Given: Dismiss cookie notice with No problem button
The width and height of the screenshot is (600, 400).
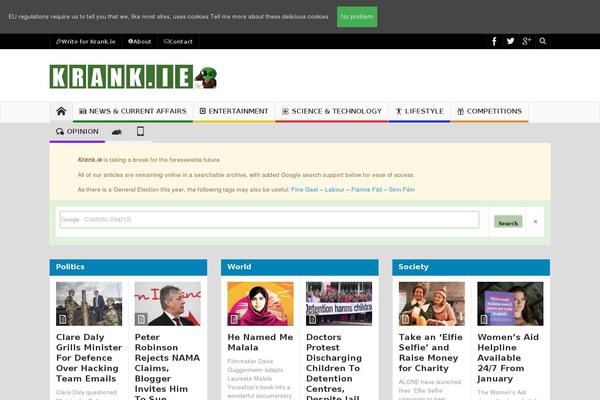Looking at the screenshot, I should [x=357, y=17].
